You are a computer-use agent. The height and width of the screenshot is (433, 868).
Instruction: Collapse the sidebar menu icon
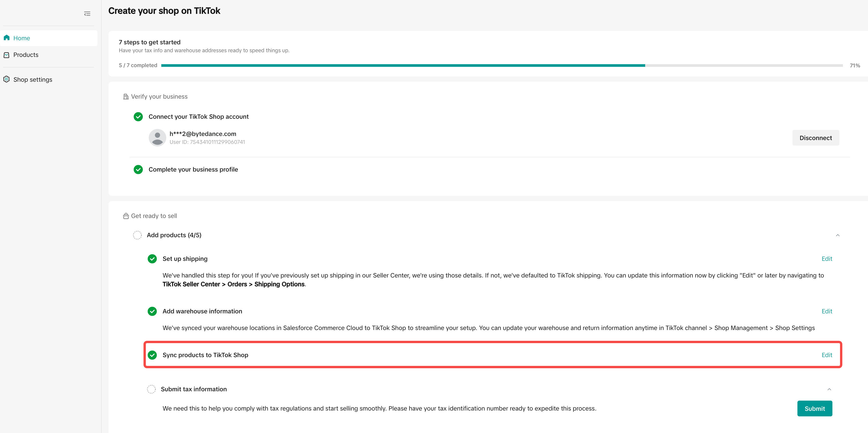click(x=87, y=14)
